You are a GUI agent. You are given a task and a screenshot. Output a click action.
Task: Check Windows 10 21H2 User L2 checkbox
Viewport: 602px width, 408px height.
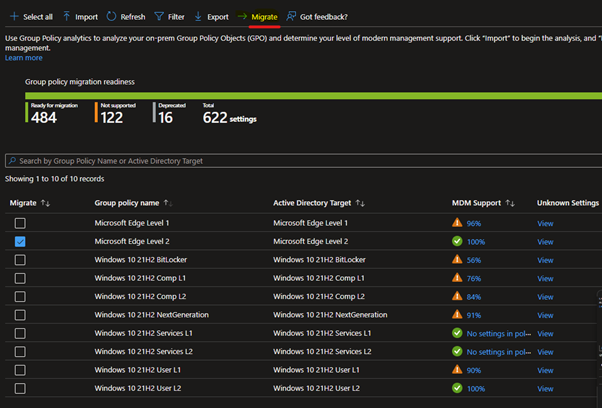20,388
